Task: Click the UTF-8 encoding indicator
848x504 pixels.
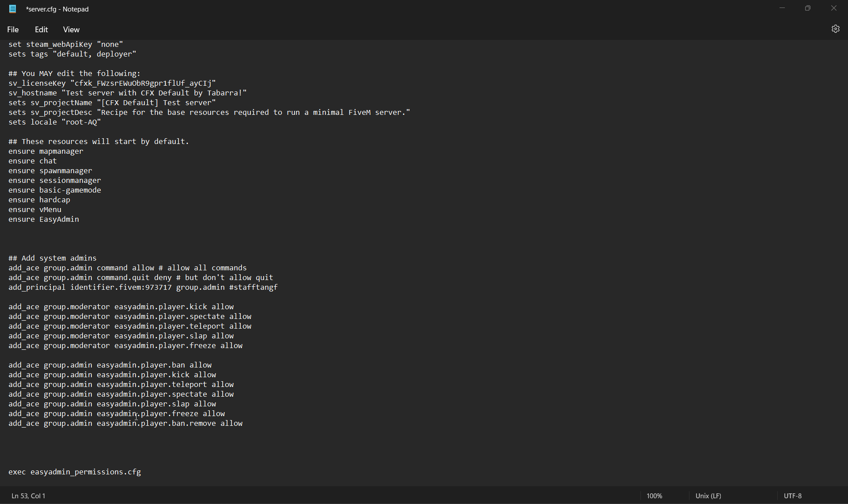Action: [x=792, y=496]
